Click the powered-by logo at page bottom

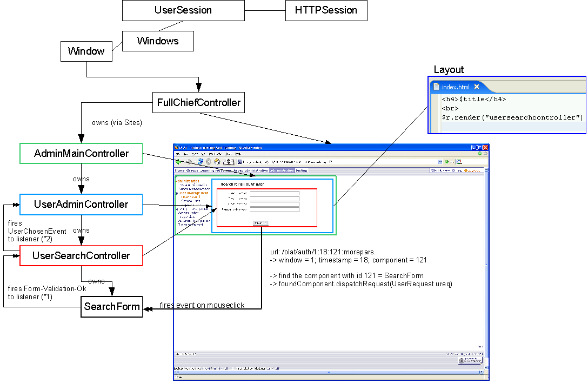pyautogui.click(x=470, y=360)
